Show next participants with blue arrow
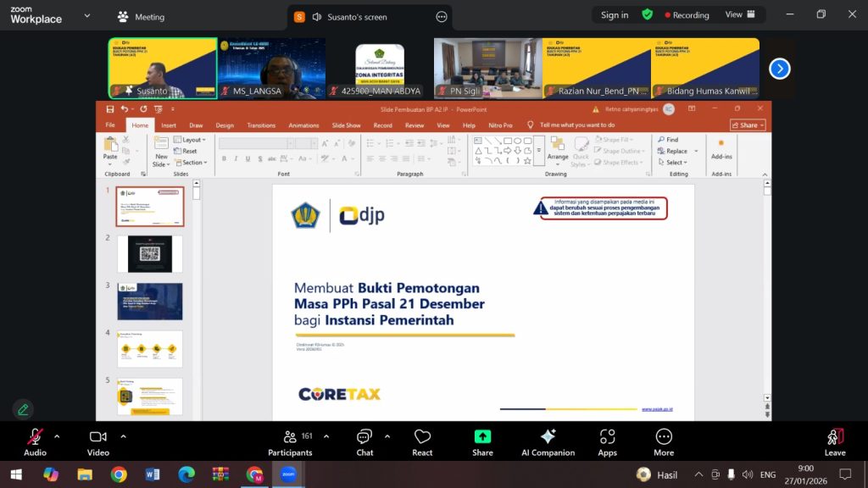868x488 pixels. 779,69
